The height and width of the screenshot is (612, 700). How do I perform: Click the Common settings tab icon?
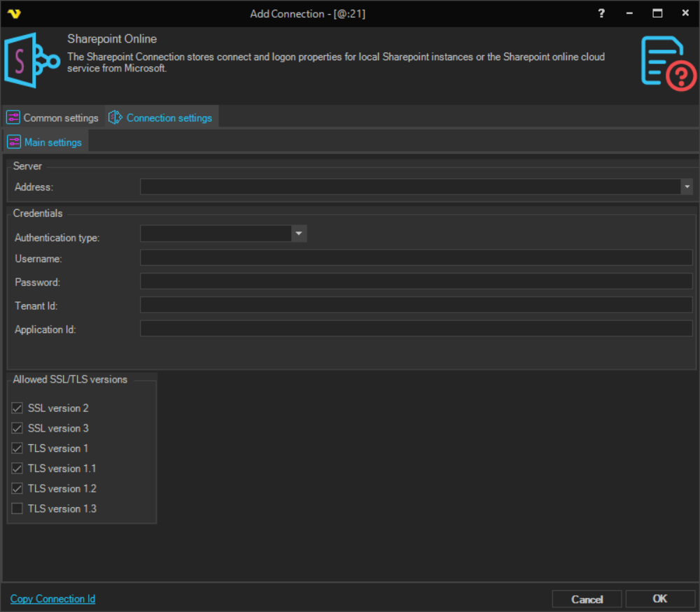pos(13,118)
